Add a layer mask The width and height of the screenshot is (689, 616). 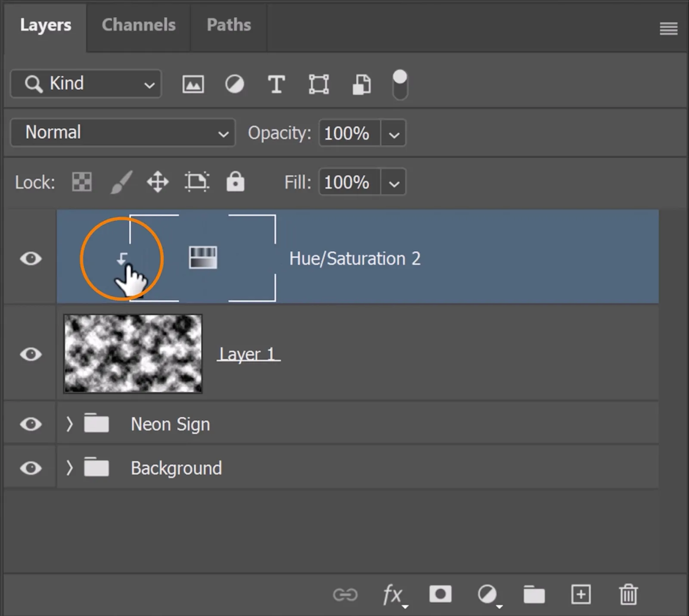440,594
